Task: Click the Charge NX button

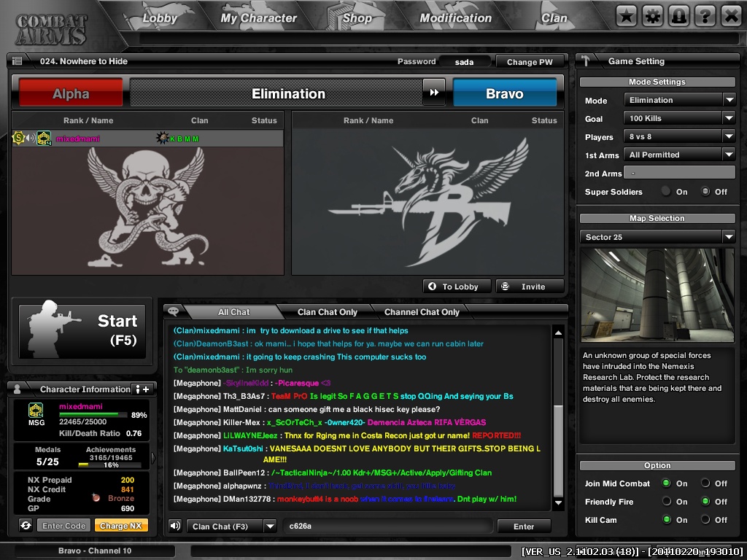Action: point(121,526)
